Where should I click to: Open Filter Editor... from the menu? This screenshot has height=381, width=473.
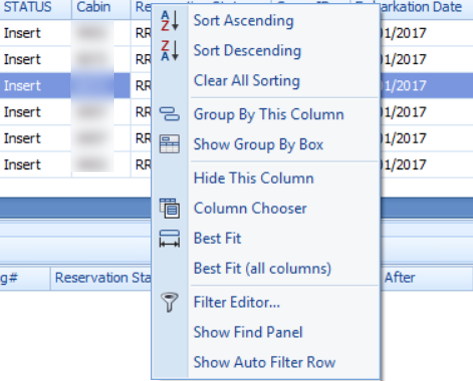point(266,302)
